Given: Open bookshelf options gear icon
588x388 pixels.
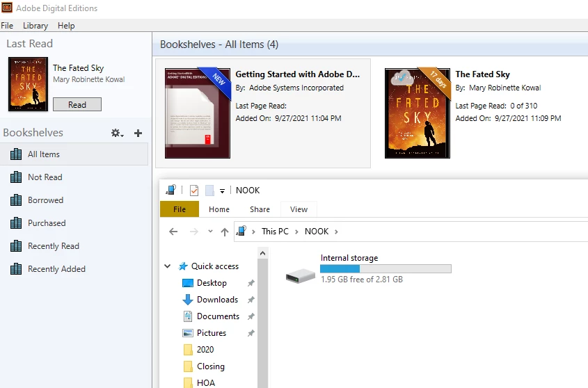Looking at the screenshot, I should (x=117, y=133).
